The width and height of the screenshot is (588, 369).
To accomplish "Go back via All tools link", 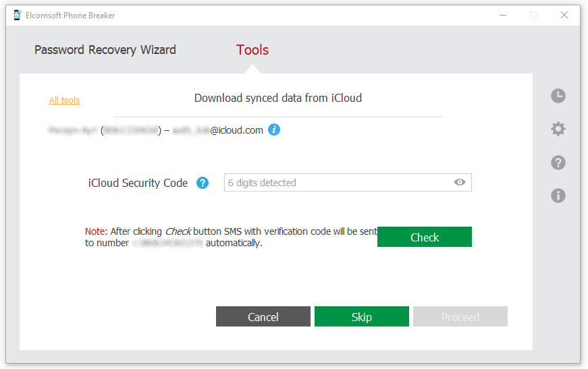I will [64, 101].
